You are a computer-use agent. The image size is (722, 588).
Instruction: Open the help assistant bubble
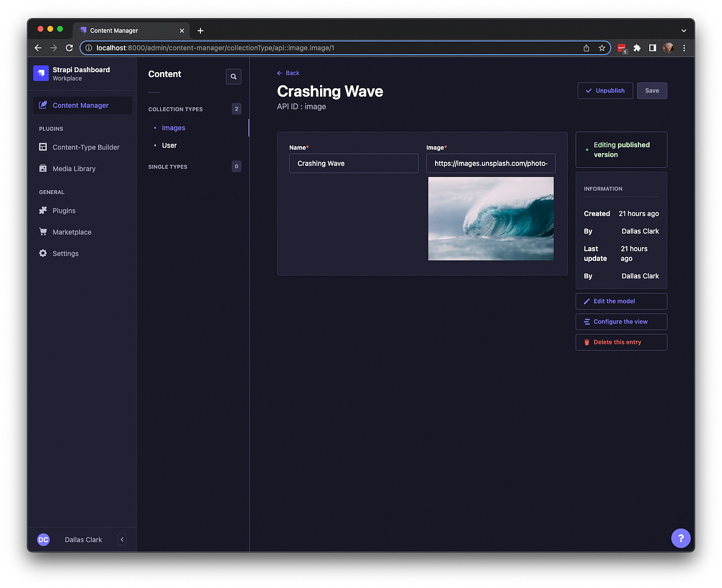680,538
